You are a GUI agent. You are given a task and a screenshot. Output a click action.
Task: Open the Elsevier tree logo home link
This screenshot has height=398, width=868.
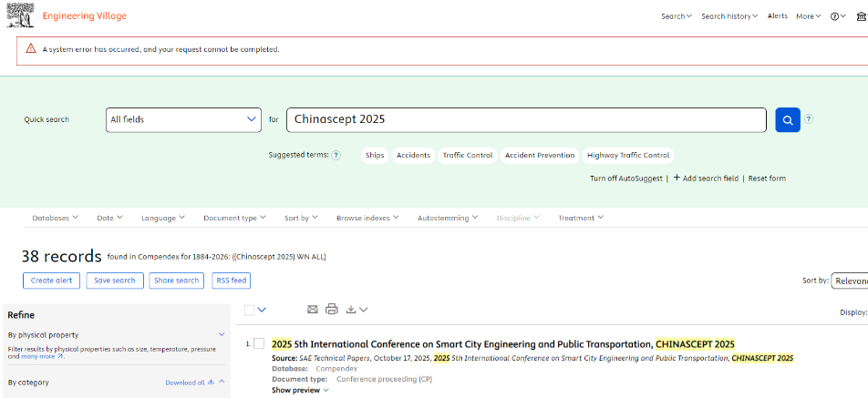[20, 15]
